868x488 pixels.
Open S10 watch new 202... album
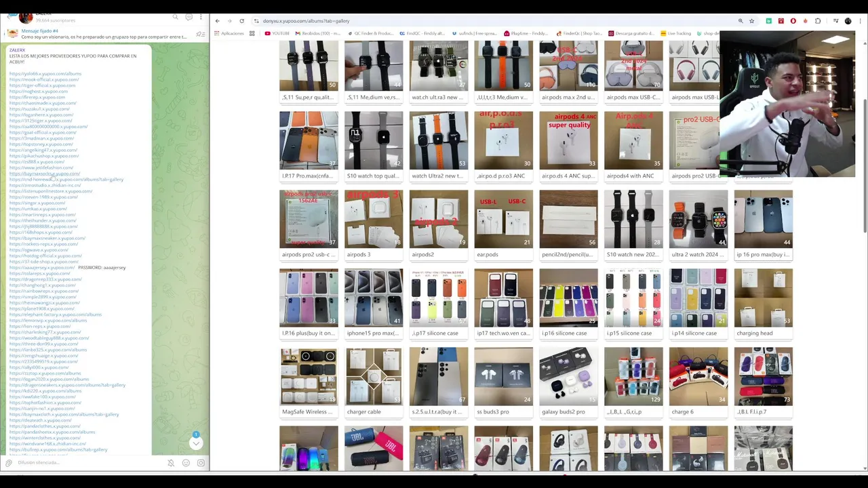(x=633, y=224)
